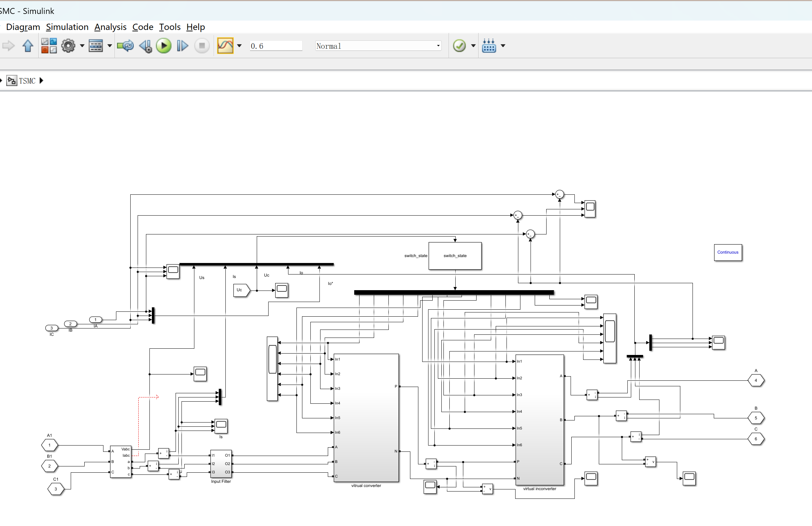
Task: Open the Library Browser icon
Action: pyautogui.click(x=49, y=46)
